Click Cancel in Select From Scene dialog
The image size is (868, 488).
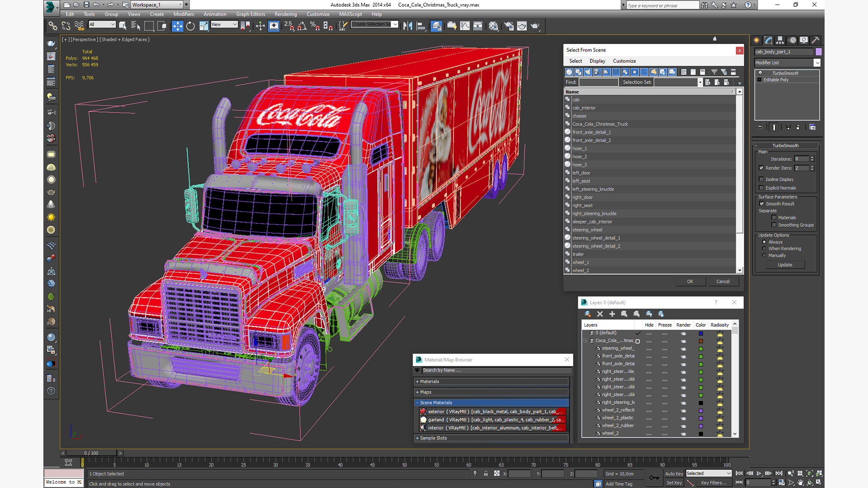coord(723,282)
